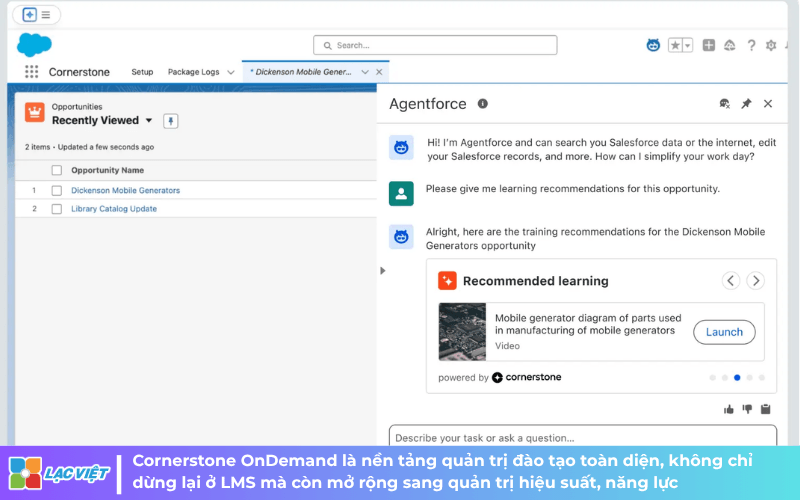Jump to the first carousel dot

[713, 378]
